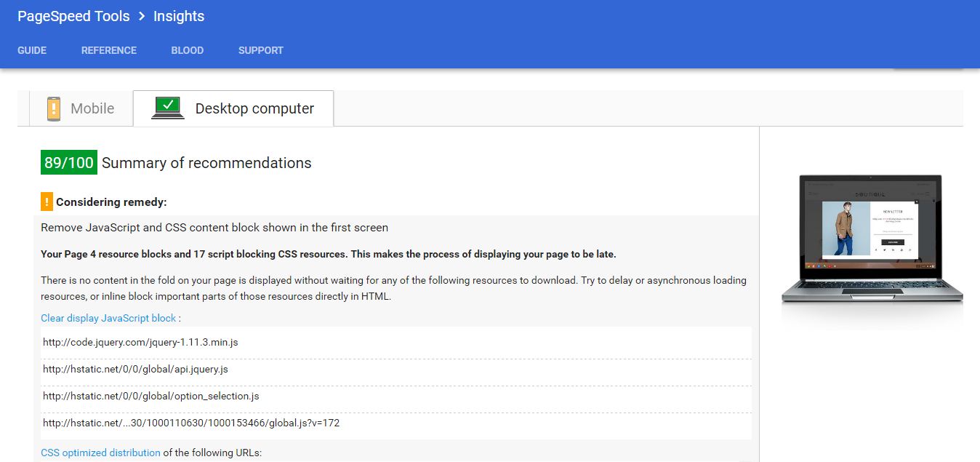
Task: Click the breadcrumb chevron arrow icon
Action: 142,16
